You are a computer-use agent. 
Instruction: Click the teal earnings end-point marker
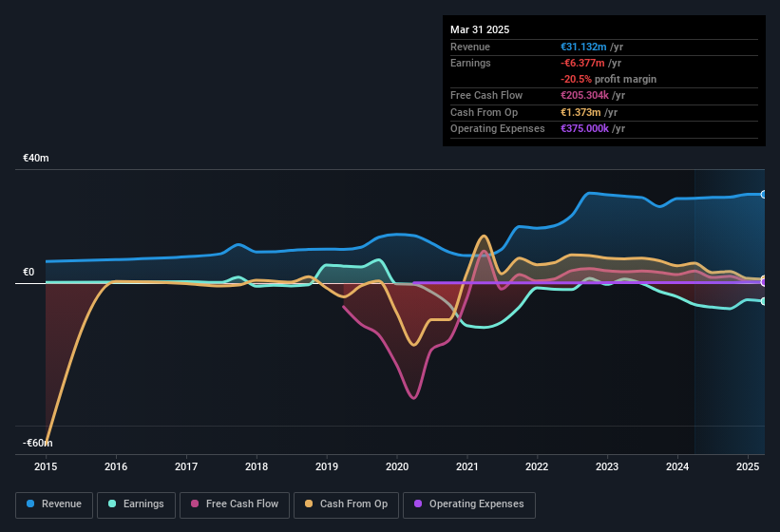(x=764, y=301)
